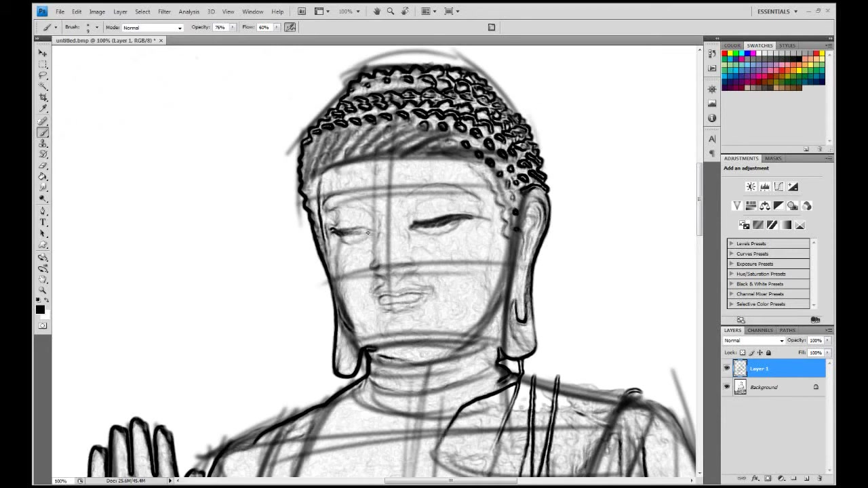Toggle Quick Mask mode

pyautogui.click(x=43, y=326)
